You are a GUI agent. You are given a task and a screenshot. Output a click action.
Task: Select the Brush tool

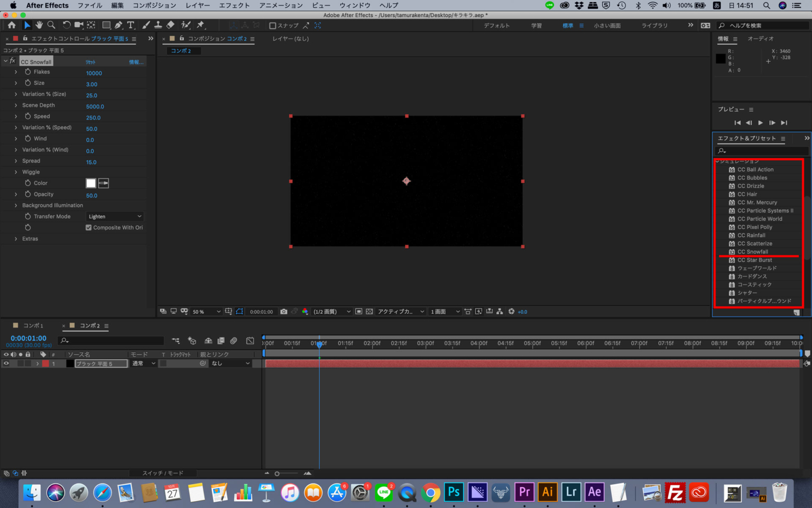(x=145, y=24)
